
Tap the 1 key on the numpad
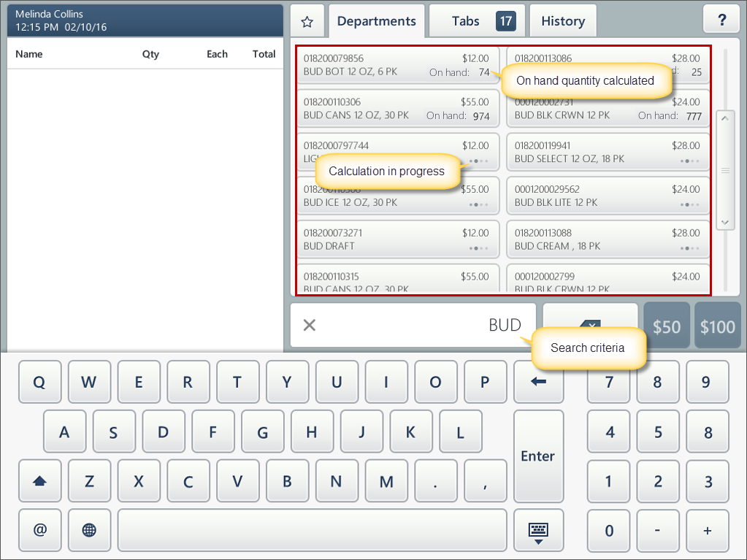tap(609, 481)
